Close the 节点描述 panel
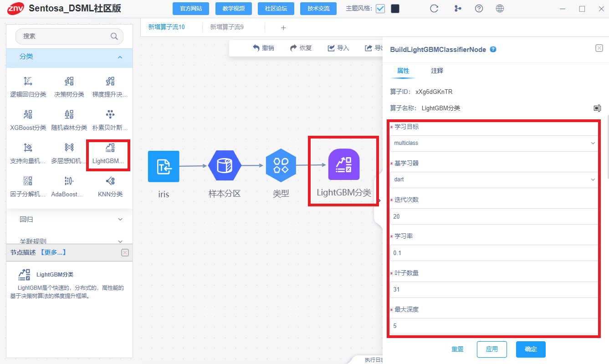Image resolution: width=609 pixels, height=364 pixels. tap(125, 252)
